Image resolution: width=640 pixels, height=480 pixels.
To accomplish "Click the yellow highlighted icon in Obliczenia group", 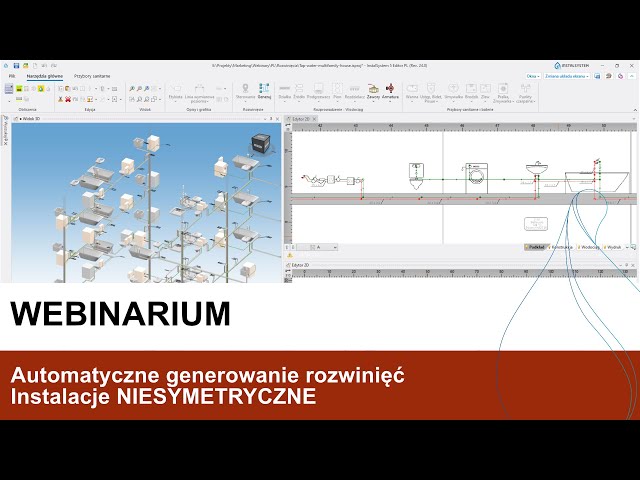I will click(41, 89).
